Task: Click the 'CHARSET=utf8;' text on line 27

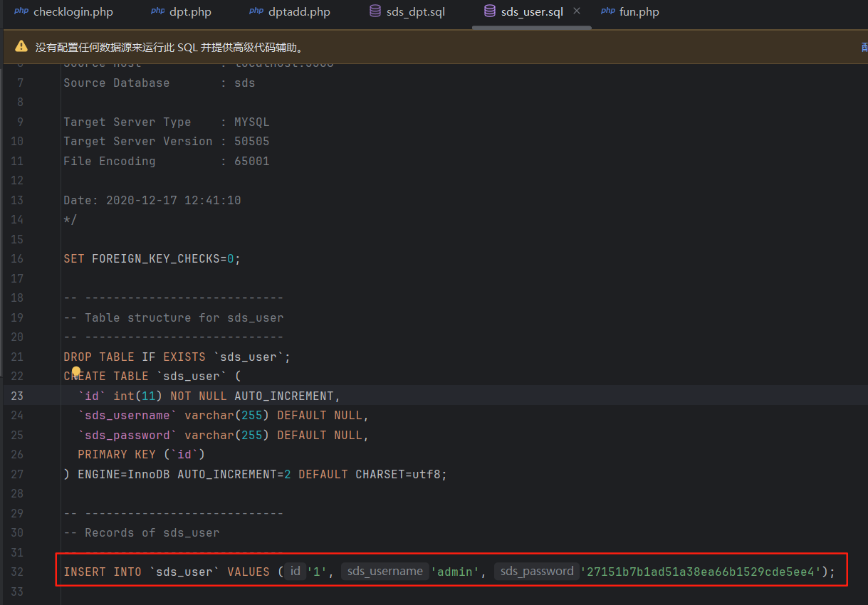Action: pos(401,474)
